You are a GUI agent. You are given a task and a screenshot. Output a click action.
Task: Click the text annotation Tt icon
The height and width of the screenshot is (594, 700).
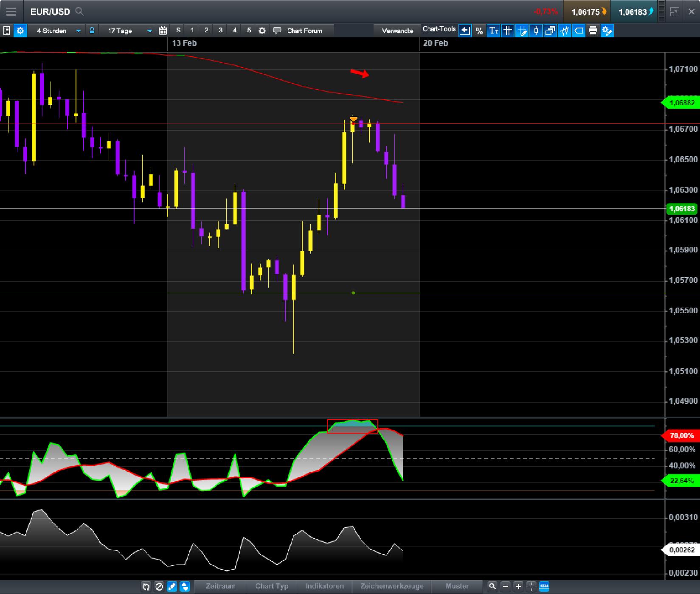[x=493, y=31]
